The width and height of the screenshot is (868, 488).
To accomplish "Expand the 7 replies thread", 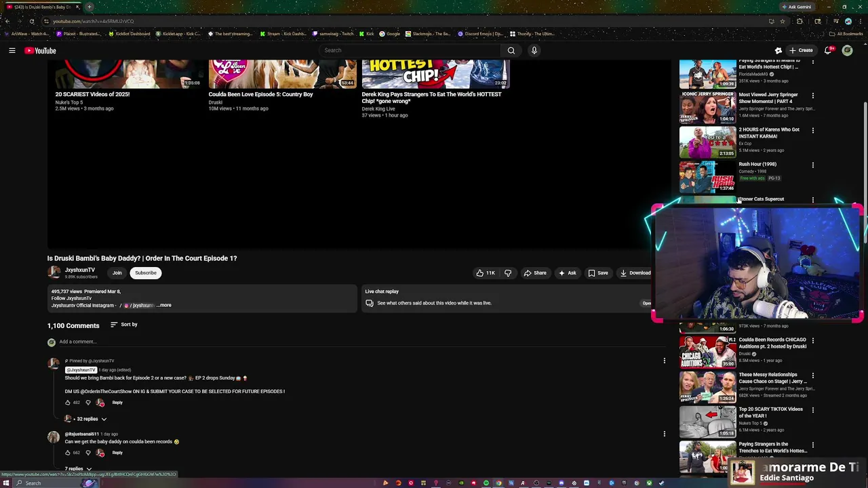I will (78, 468).
